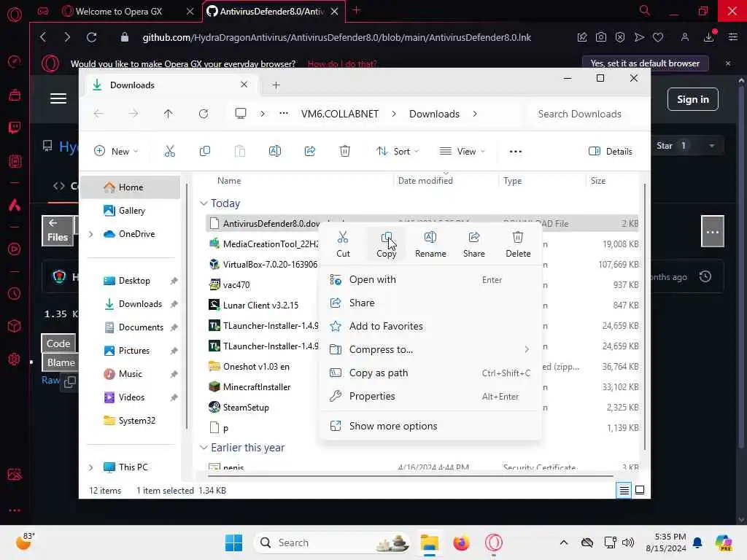
Task: Sort by Date modified column header
Action: (x=425, y=181)
